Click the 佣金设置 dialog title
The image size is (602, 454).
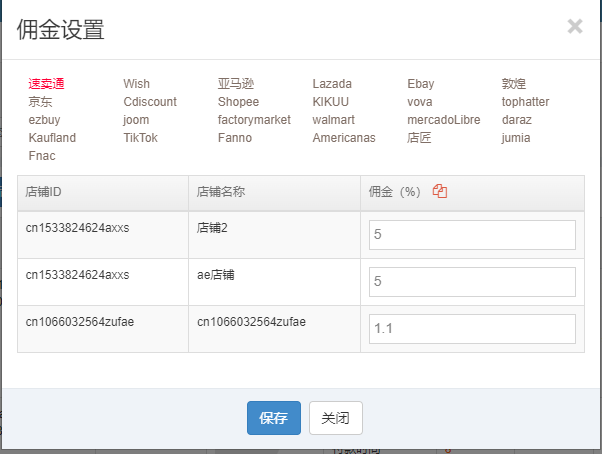tap(60, 30)
